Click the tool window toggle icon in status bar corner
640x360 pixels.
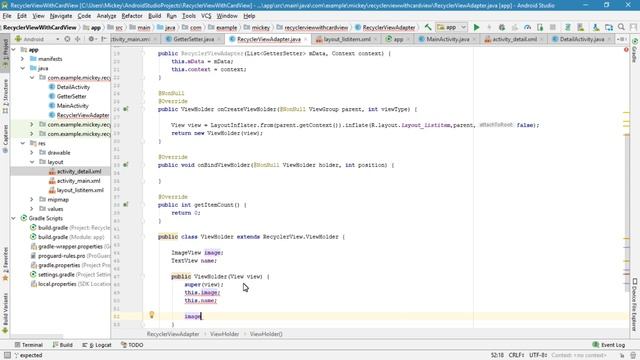7,355
